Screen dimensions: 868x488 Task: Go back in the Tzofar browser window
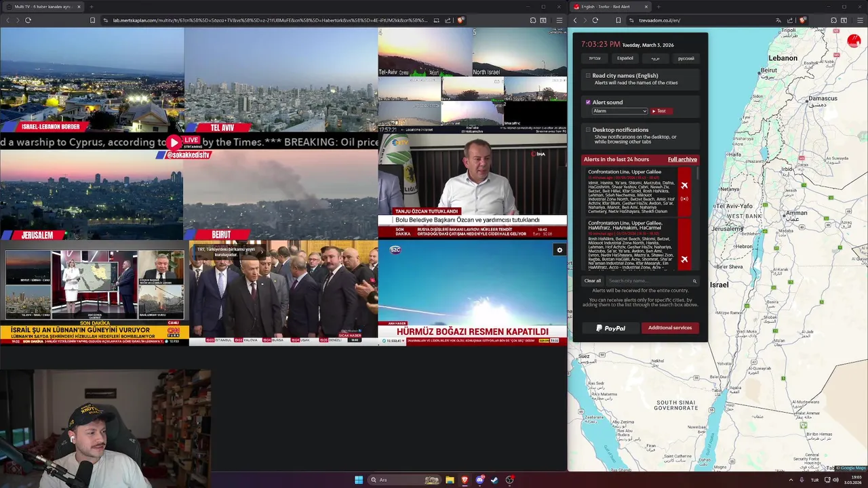pyautogui.click(x=575, y=20)
